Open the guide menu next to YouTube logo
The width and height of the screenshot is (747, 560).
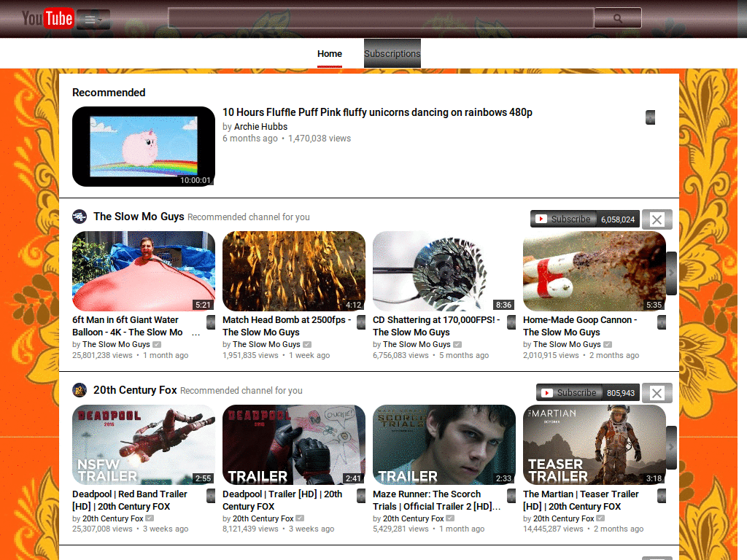[x=93, y=20]
